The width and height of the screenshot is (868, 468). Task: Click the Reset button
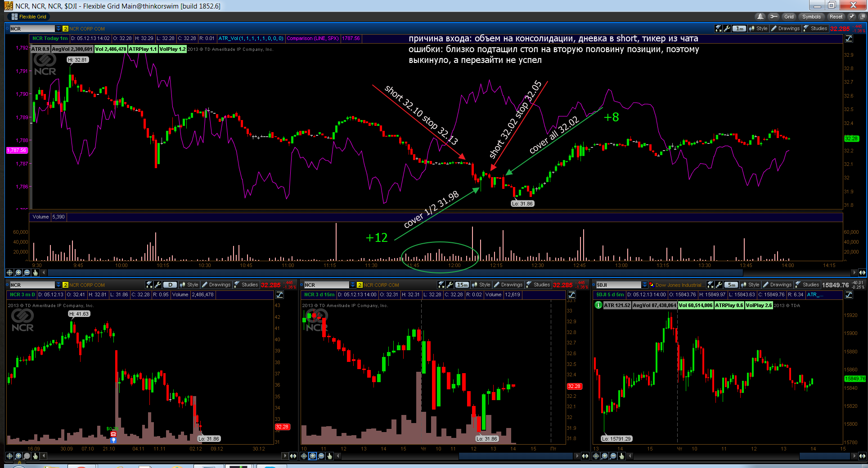[836, 17]
